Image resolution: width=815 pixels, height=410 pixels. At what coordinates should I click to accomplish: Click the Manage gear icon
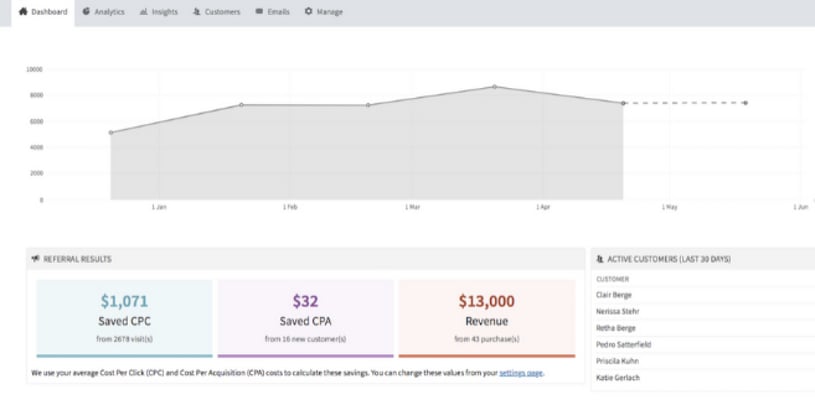[x=308, y=12]
